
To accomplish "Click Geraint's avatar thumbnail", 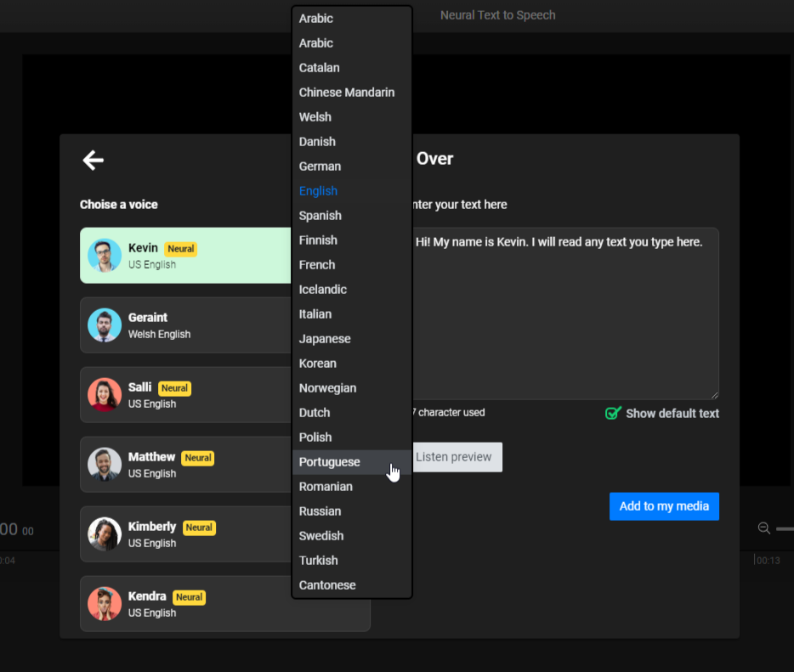I will (x=105, y=325).
